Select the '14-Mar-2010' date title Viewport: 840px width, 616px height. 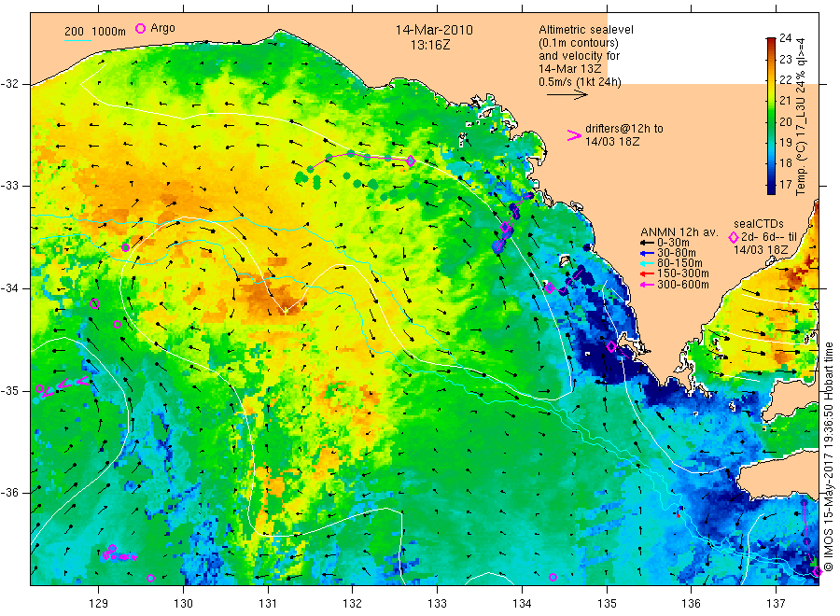(x=434, y=30)
